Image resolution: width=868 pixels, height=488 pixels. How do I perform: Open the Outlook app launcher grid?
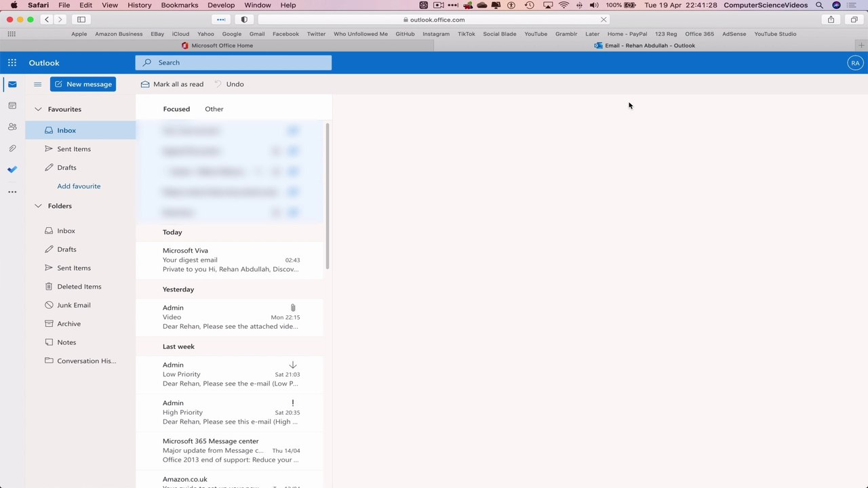coord(12,62)
